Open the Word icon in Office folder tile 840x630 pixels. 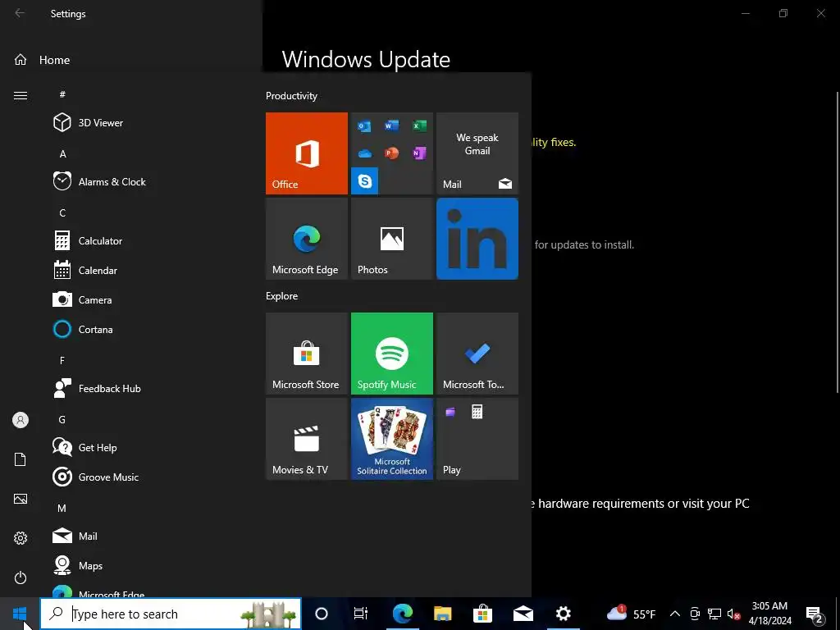392,126
